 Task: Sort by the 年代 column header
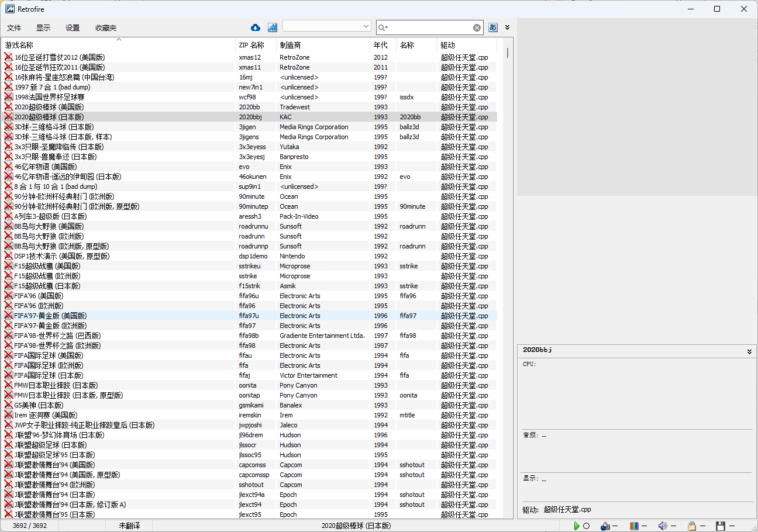(384, 45)
